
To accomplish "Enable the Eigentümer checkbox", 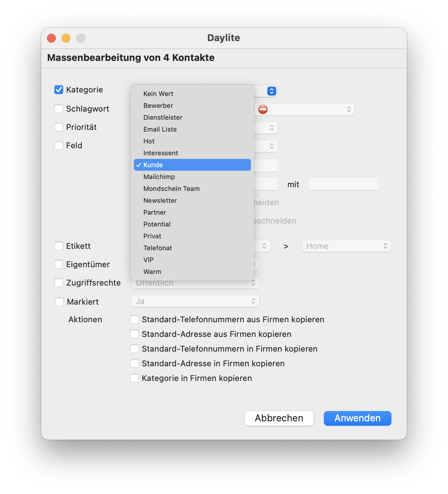I will pos(59,264).
